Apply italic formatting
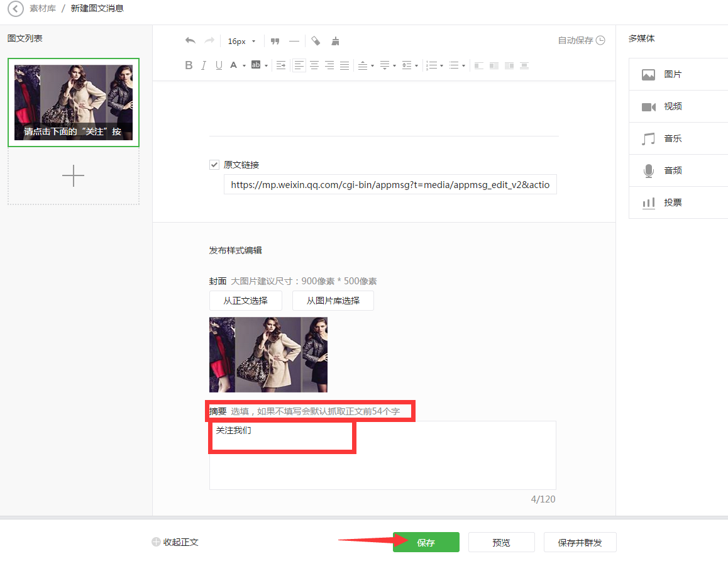The image size is (728, 561). tap(204, 65)
